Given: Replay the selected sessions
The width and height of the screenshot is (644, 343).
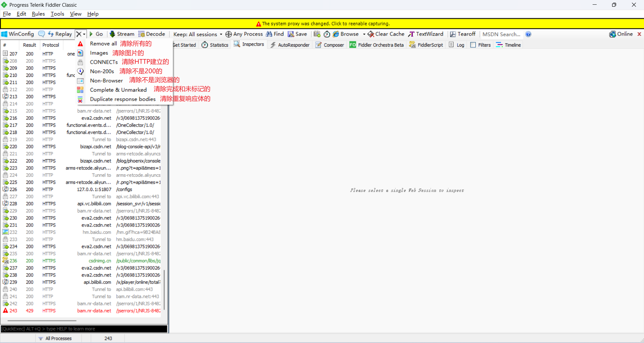Looking at the screenshot, I should [x=60, y=34].
